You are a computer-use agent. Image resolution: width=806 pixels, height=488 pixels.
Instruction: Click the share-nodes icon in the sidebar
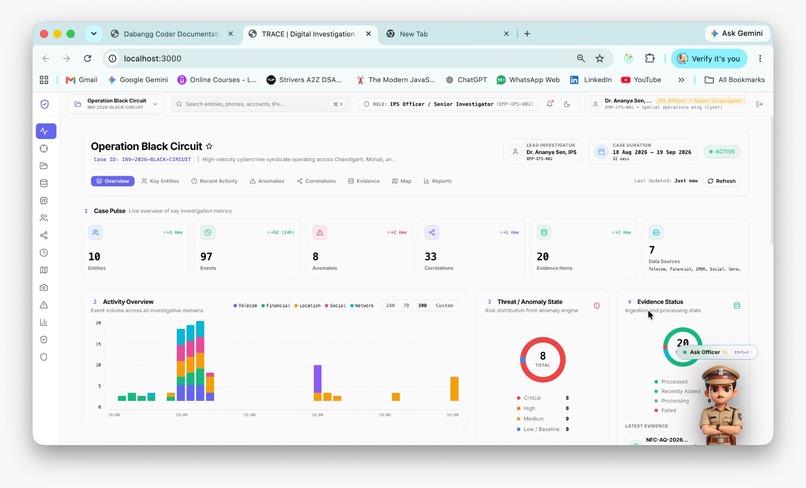click(44, 236)
